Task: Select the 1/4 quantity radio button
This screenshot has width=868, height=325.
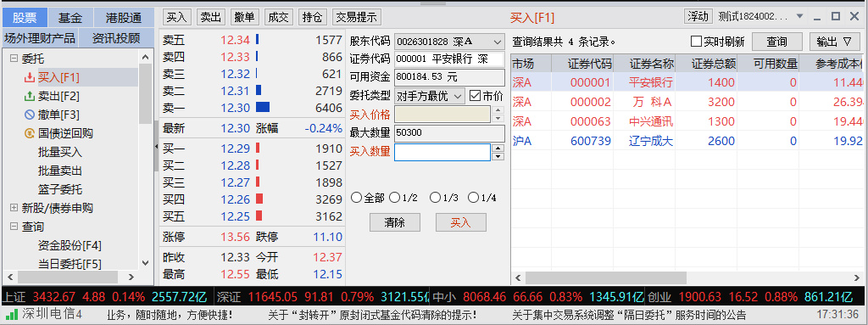Action: click(x=473, y=198)
